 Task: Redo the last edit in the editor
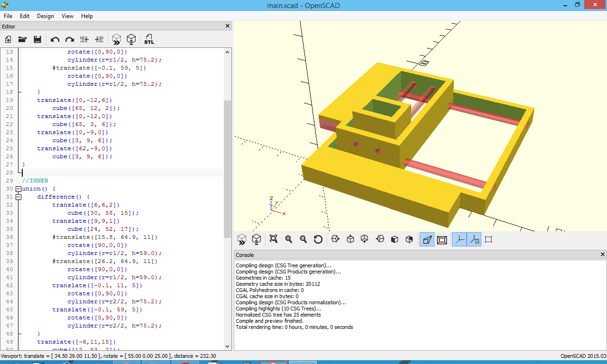(x=70, y=40)
